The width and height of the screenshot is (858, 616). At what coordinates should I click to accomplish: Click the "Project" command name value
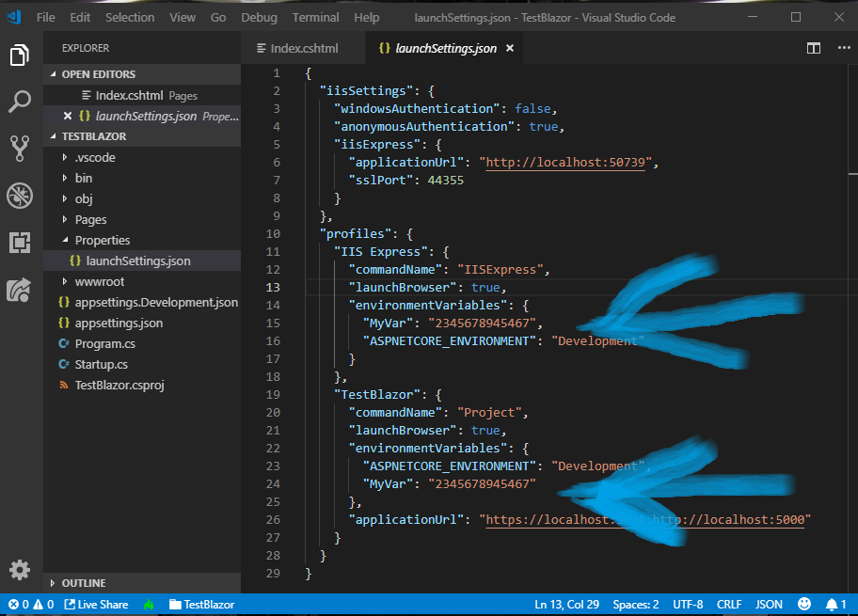coord(490,413)
